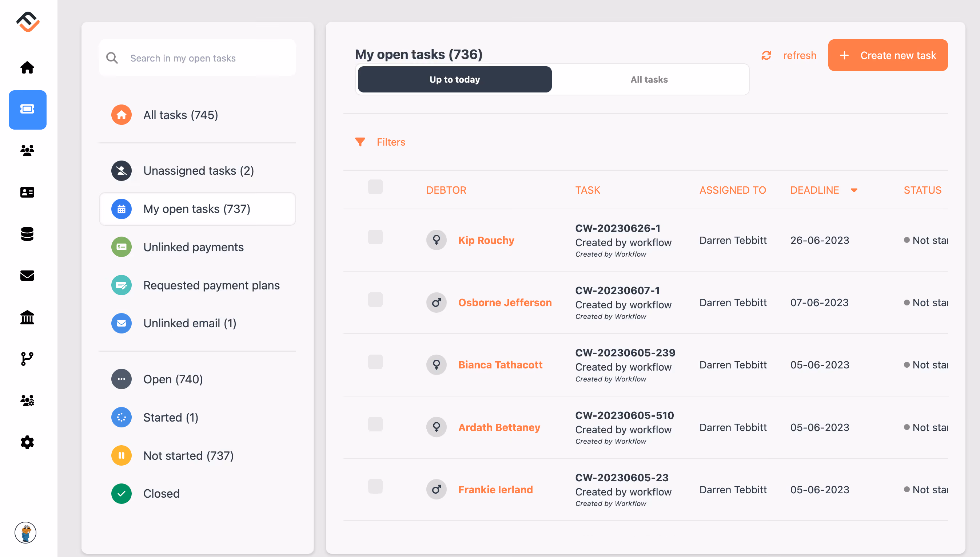
Task: Open debtor Bianca Tathacott
Action: pos(500,365)
